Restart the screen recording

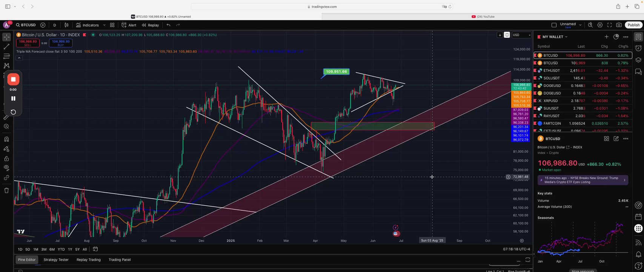pyautogui.click(x=13, y=112)
